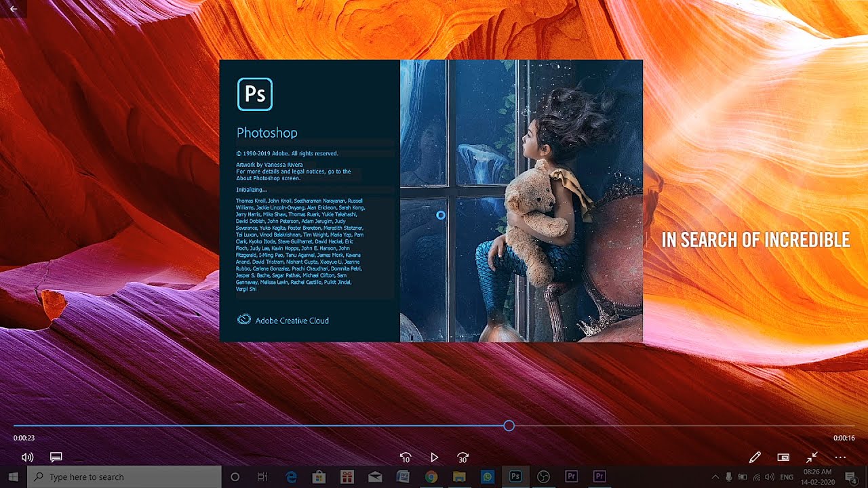
Task: Click the copyright 1990-2019 Adobe line
Action: 287,154
